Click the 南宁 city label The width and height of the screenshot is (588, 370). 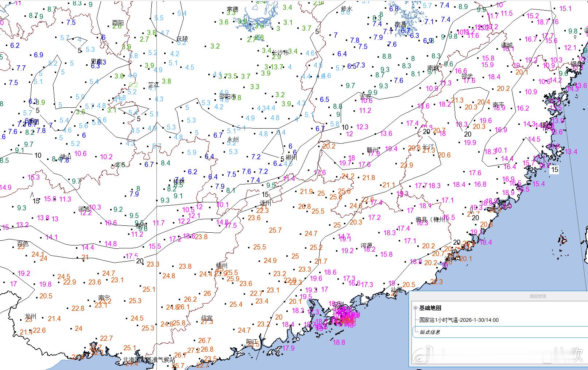click(x=104, y=298)
